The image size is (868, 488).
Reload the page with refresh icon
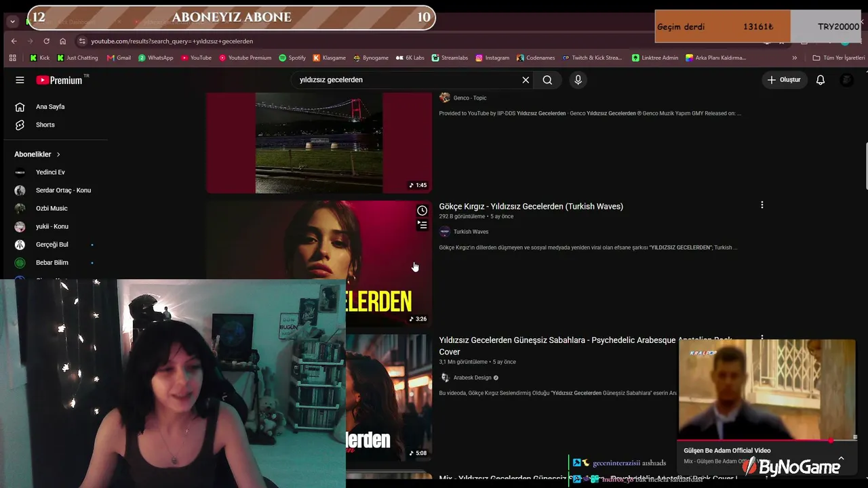[x=46, y=41]
